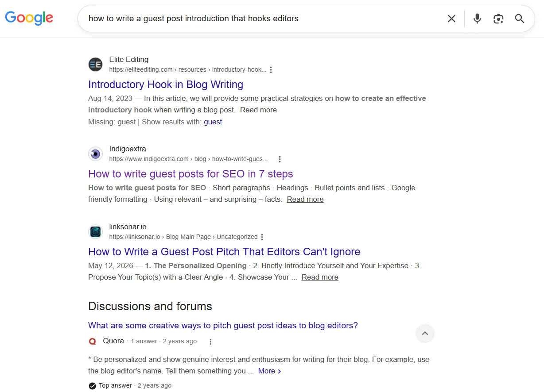The width and height of the screenshot is (544, 392).
Task: Click the Top answer label
Action: 115,386
